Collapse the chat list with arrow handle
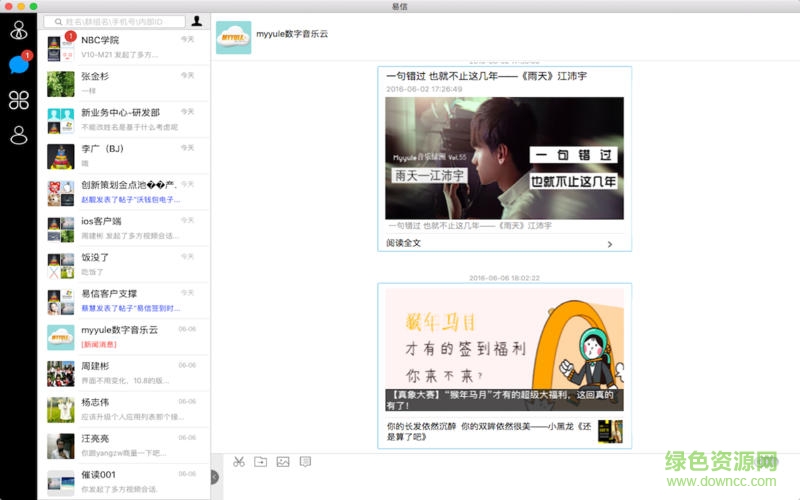Viewport: 800px width, 500px height. pos(215,477)
